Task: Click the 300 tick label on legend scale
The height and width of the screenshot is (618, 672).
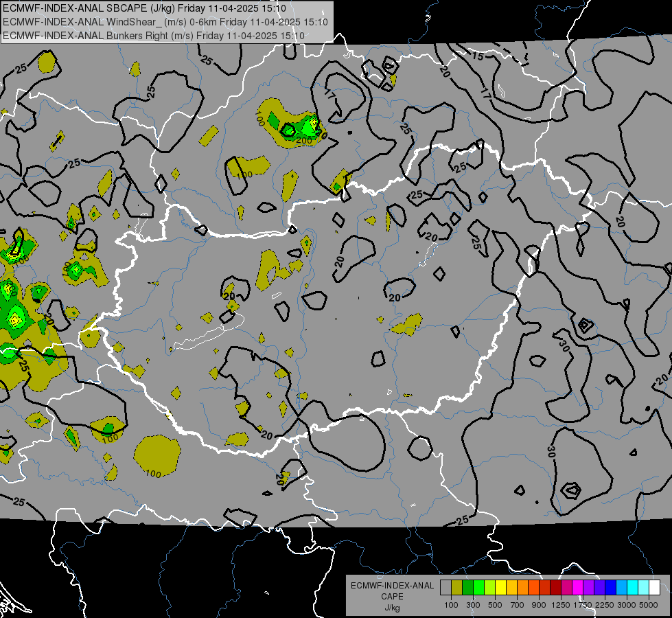Action: [473, 605]
